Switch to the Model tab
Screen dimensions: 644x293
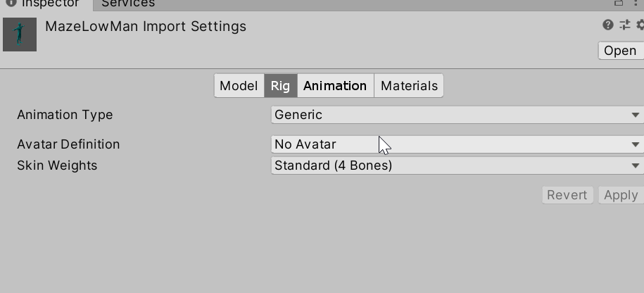pyautogui.click(x=239, y=86)
